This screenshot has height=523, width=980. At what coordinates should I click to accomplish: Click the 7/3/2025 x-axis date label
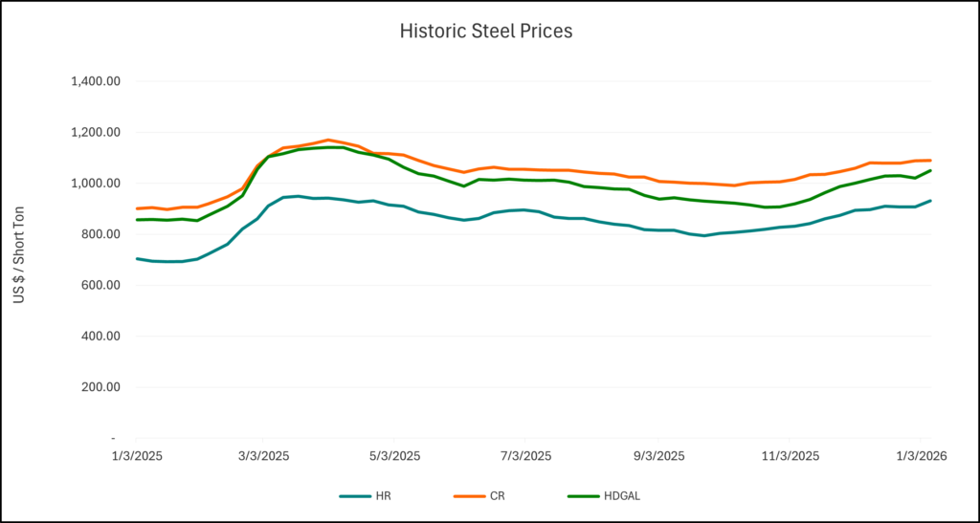tap(525, 456)
